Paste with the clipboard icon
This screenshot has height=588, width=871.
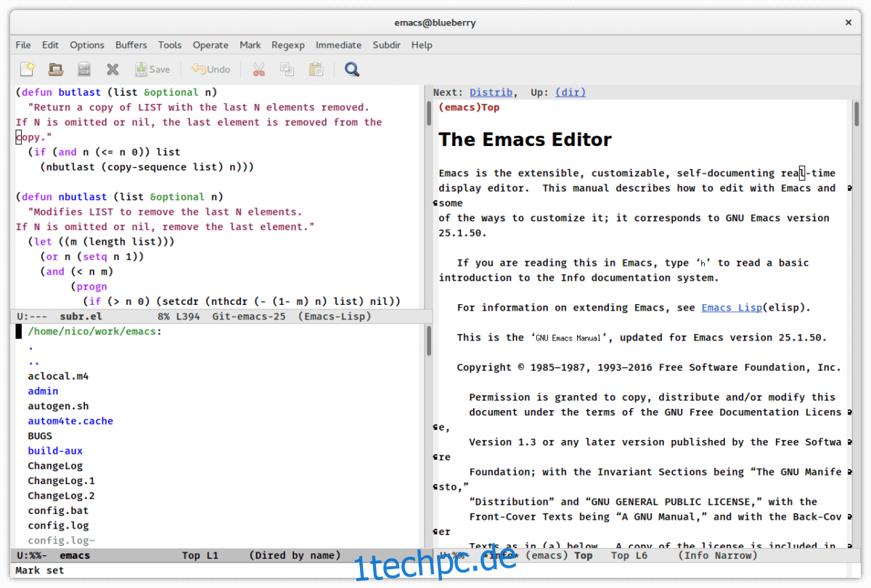(x=316, y=70)
